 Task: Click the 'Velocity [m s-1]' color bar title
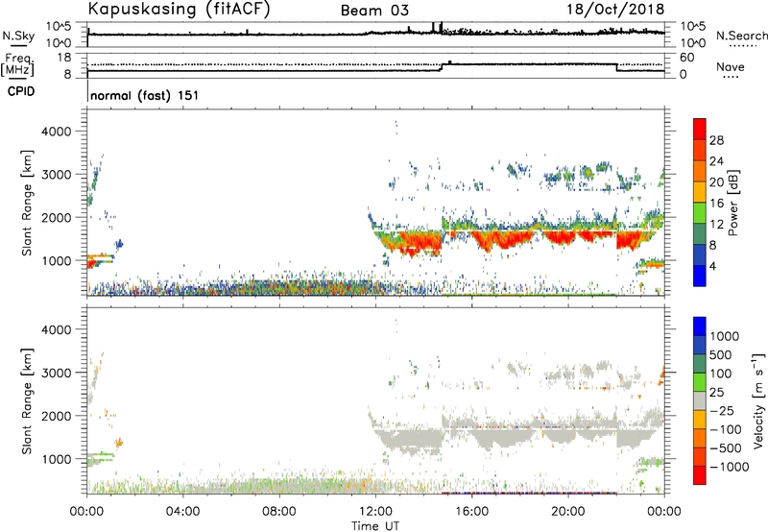click(x=758, y=401)
